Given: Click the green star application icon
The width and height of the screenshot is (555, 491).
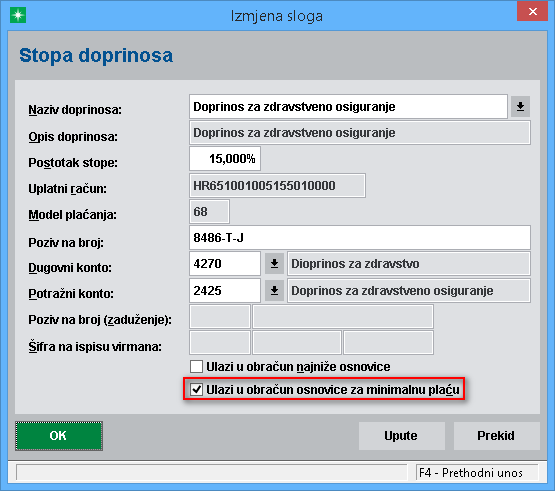Looking at the screenshot, I should click(x=18, y=15).
